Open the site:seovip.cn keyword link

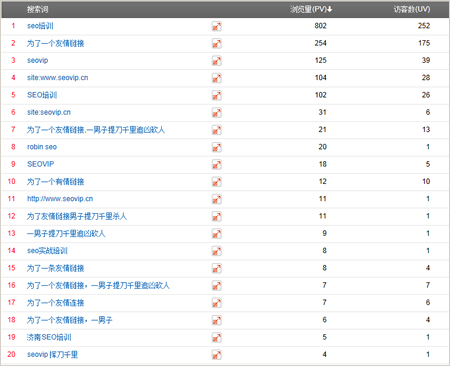pyautogui.click(x=49, y=112)
